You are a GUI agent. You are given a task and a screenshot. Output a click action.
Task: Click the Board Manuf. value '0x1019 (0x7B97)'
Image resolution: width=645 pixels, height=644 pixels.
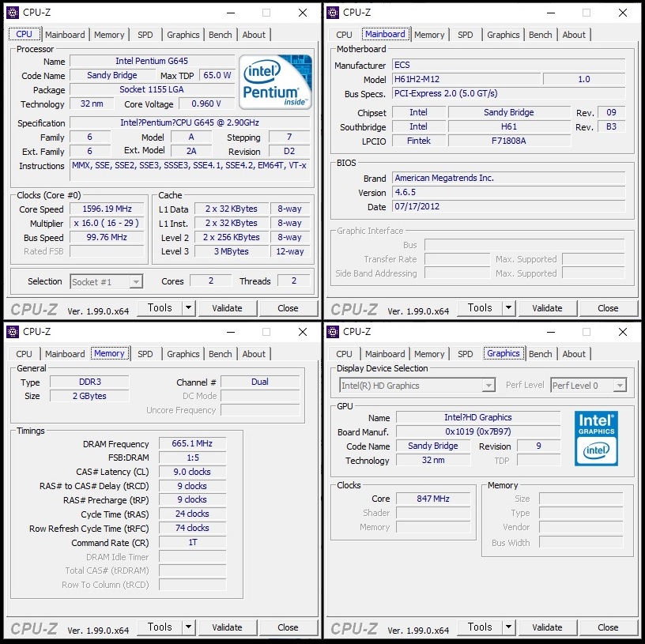click(478, 431)
